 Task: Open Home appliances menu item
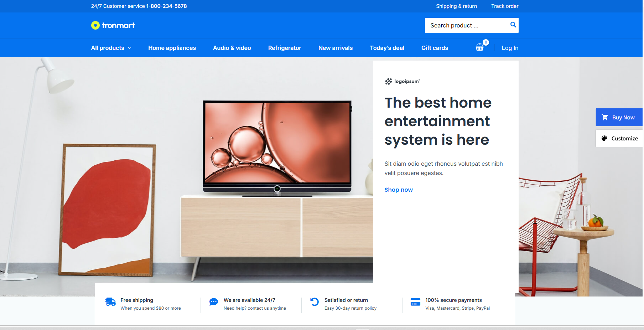172,48
